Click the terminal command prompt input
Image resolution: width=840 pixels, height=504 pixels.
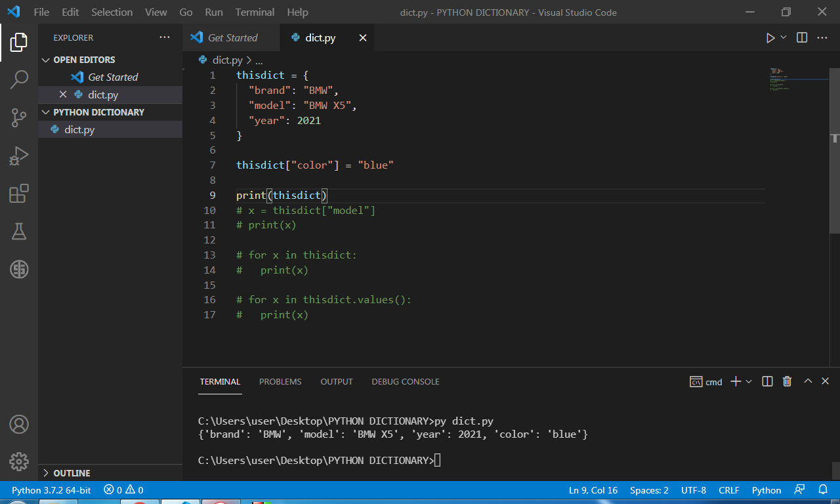[437, 461]
